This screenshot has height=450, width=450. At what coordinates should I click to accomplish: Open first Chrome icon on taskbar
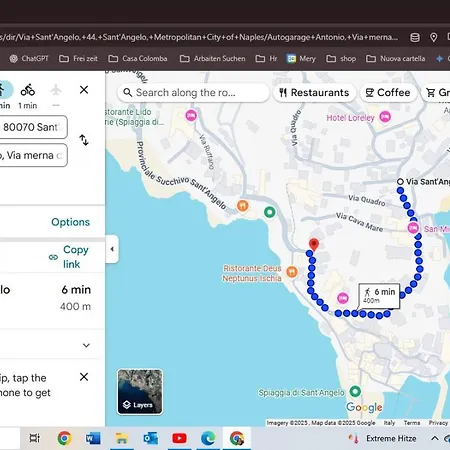pyautogui.click(x=64, y=438)
